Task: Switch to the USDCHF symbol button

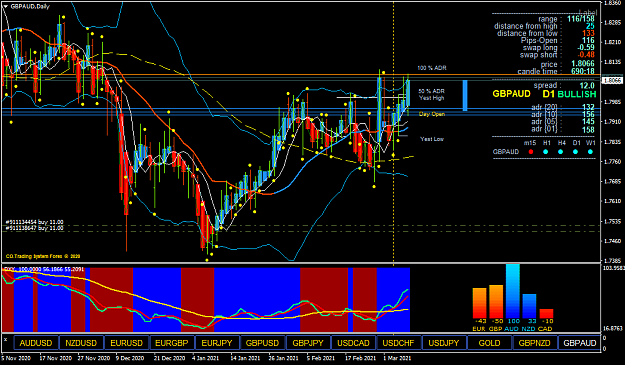Action: tap(399, 343)
